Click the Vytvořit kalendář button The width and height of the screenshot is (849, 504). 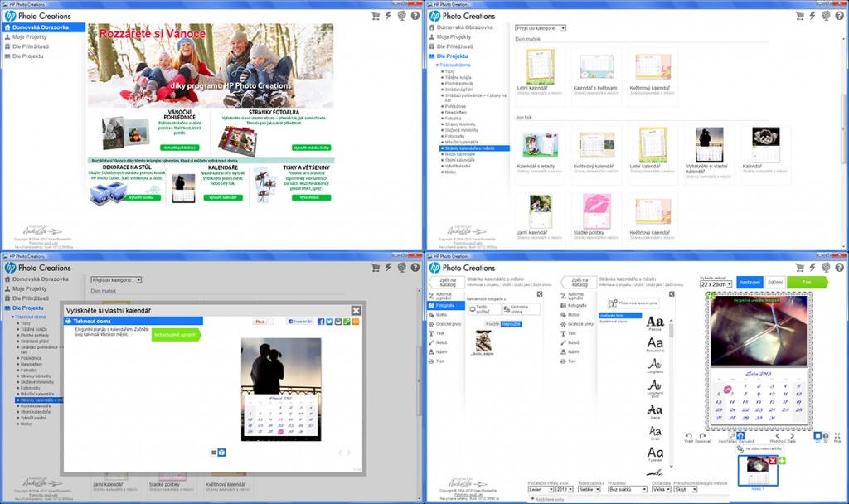pyautogui.click(x=223, y=197)
